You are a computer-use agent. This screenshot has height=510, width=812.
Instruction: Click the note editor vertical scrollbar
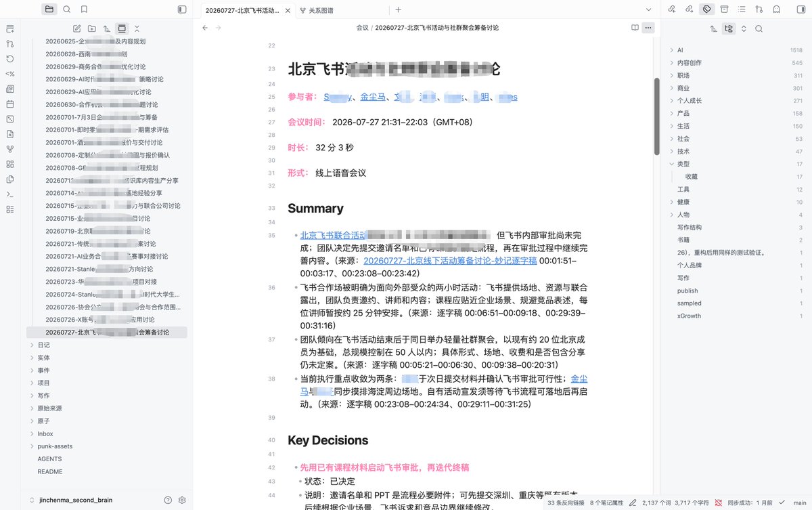[x=656, y=116]
